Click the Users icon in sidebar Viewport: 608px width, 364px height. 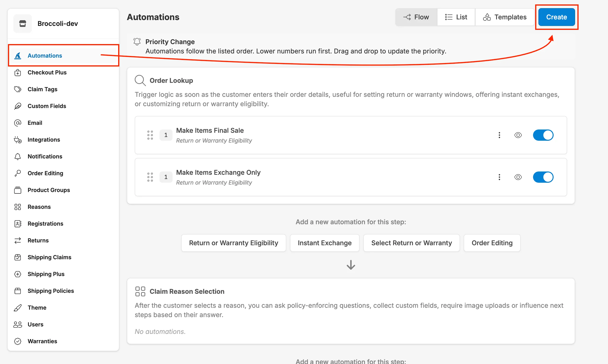point(18,324)
